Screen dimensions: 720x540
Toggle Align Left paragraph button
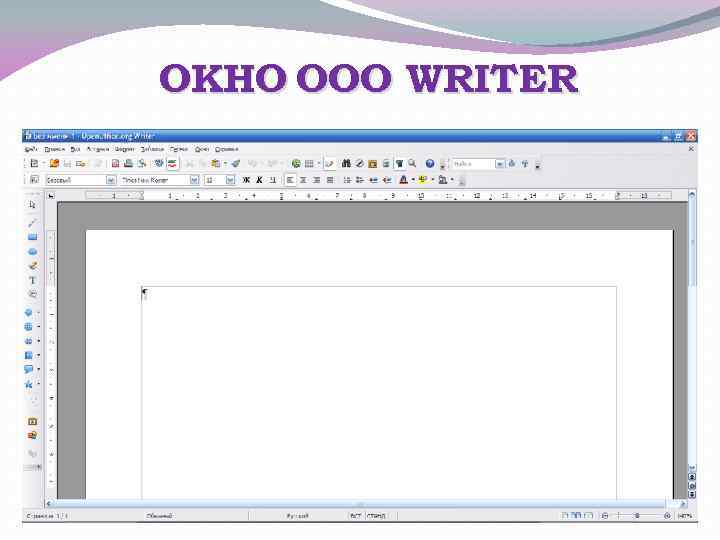pyautogui.click(x=290, y=180)
